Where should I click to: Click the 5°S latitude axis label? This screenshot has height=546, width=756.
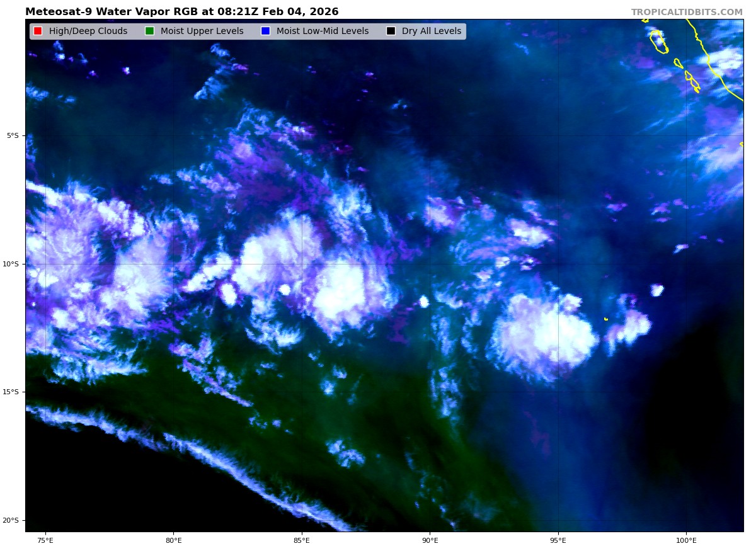click(x=13, y=135)
